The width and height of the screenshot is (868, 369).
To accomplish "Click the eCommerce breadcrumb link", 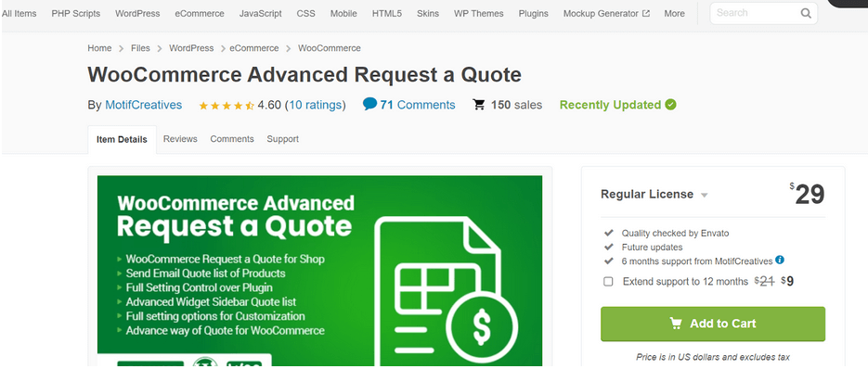I will click(254, 48).
